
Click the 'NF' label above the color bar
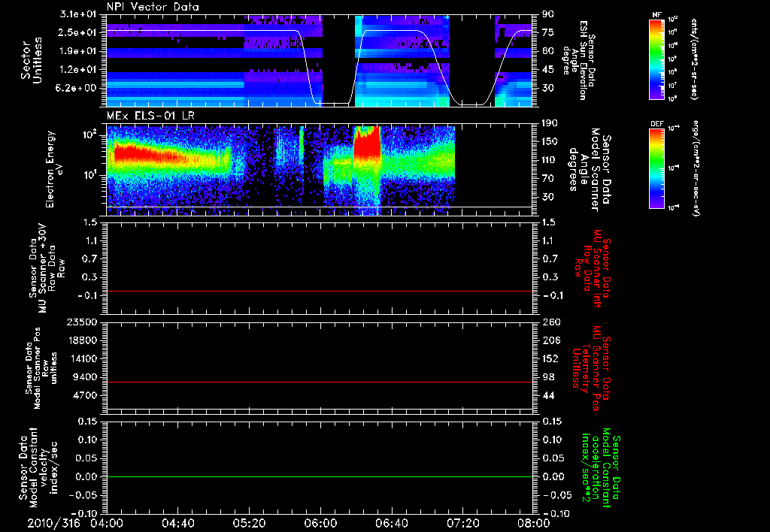pos(656,15)
